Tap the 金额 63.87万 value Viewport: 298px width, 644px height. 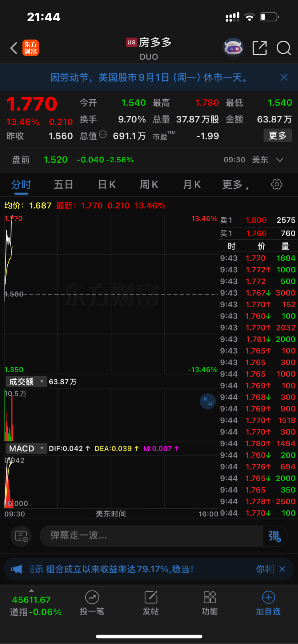(x=274, y=119)
